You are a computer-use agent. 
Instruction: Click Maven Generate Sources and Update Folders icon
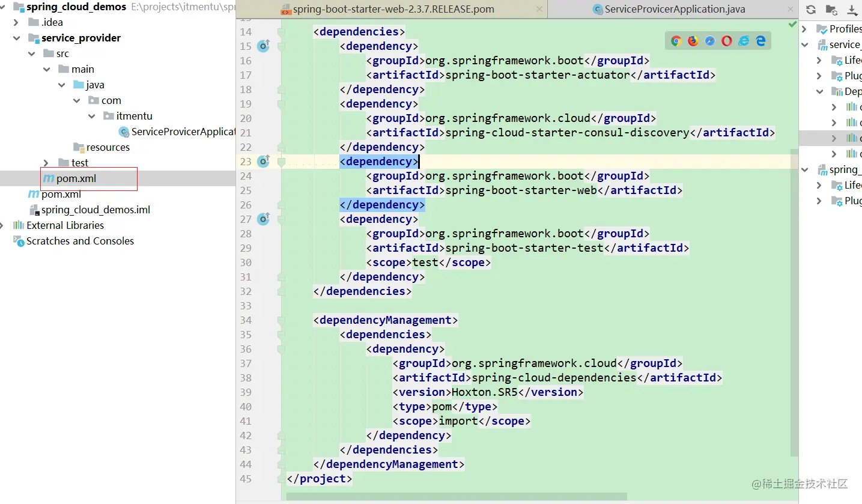tap(831, 10)
